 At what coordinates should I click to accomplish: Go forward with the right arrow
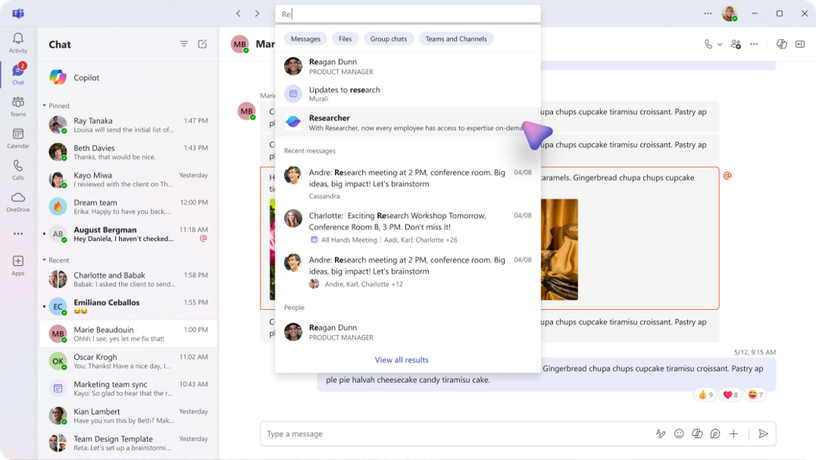pyautogui.click(x=257, y=14)
